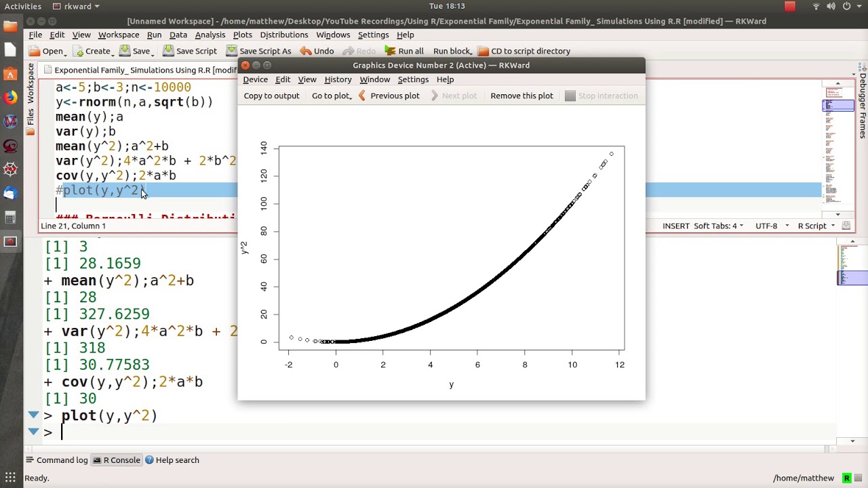
Task: Click the console scroll down arrow
Action: (x=852, y=441)
